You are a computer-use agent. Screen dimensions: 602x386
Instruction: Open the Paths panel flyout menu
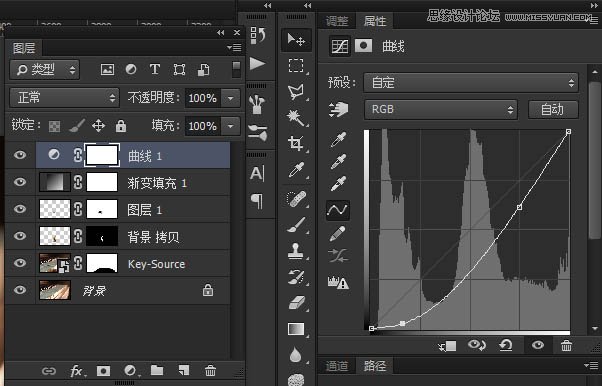tap(592, 365)
